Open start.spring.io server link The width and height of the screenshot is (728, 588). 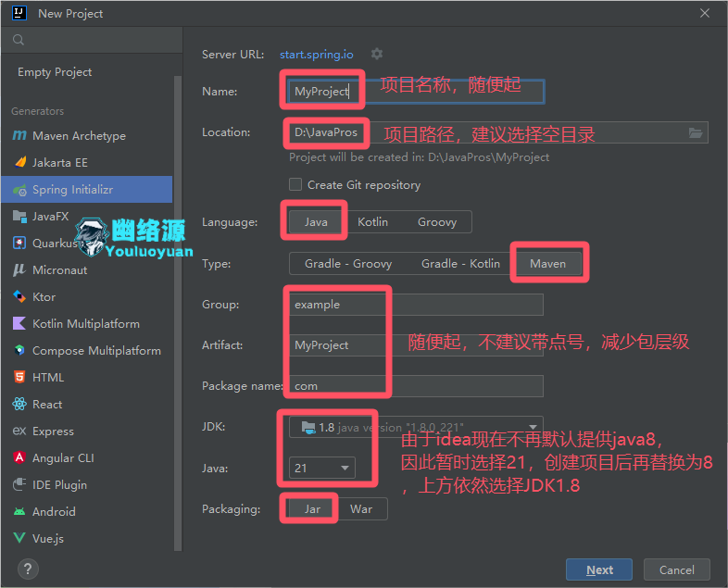tap(316, 55)
